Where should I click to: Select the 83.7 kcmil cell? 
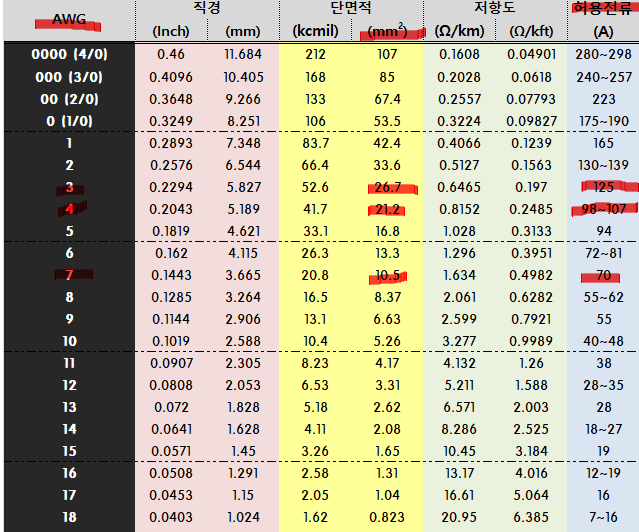(315, 143)
